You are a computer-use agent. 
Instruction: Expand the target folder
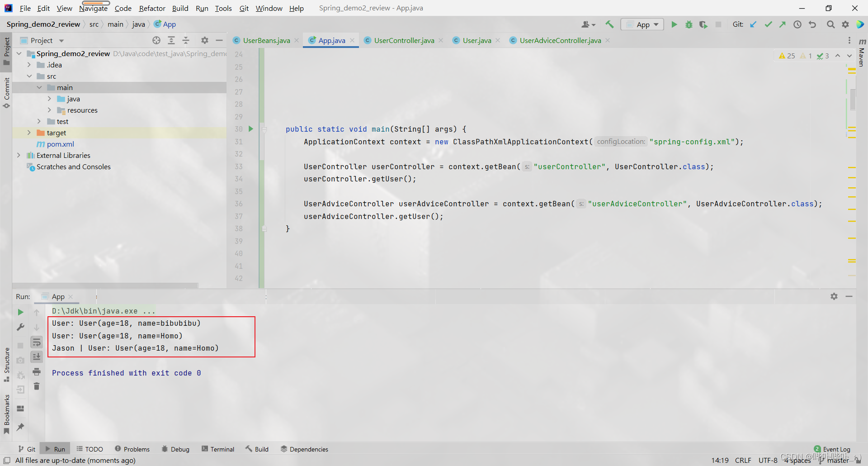[29, 133]
